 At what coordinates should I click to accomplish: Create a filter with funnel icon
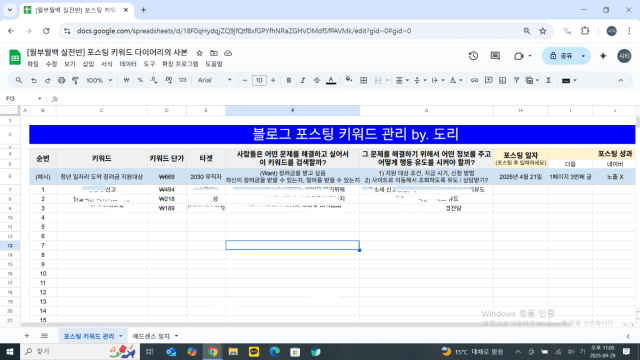[x=516, y=80]
